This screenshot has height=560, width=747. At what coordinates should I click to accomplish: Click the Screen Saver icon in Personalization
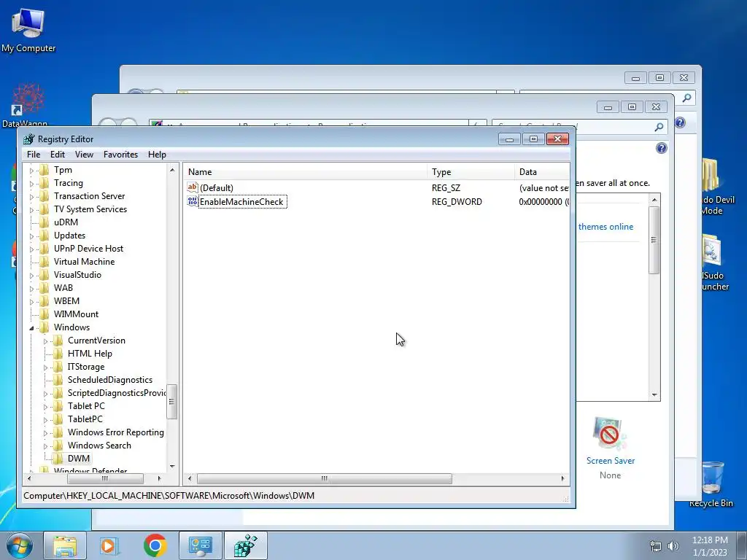pos(608,433)
